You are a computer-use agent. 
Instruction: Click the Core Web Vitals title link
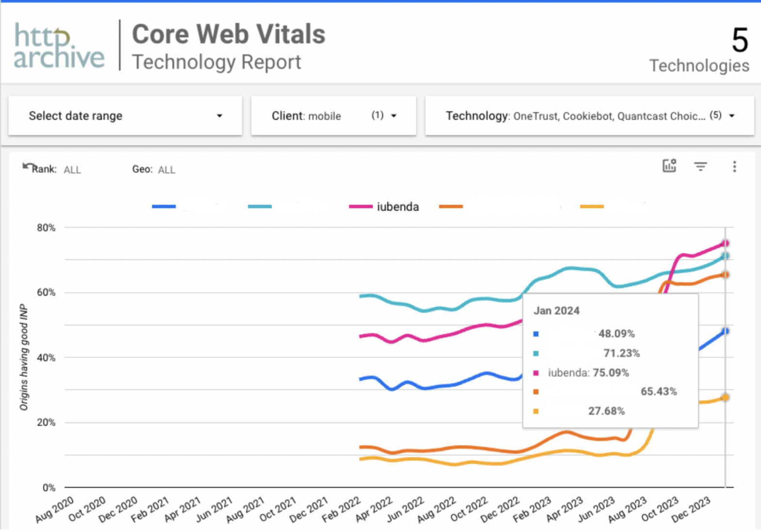229,34
